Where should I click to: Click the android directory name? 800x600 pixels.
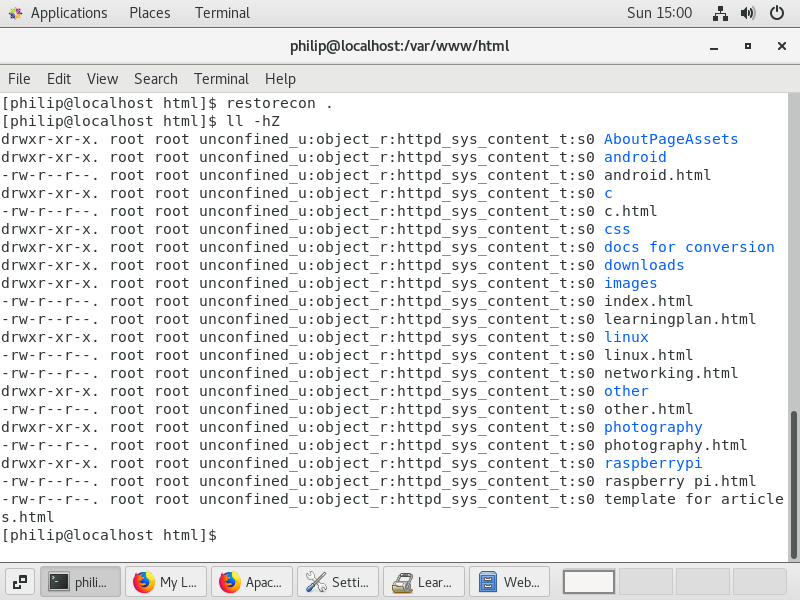(635, 157)
